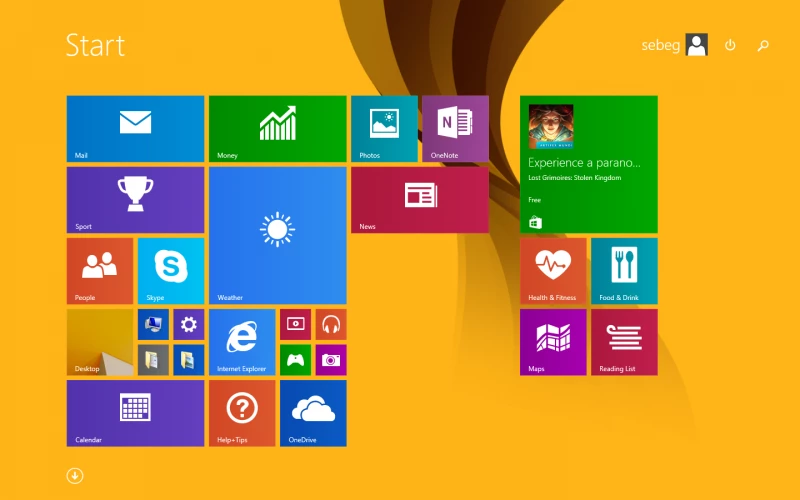Launch the Games controller tile

pos(295,360)
